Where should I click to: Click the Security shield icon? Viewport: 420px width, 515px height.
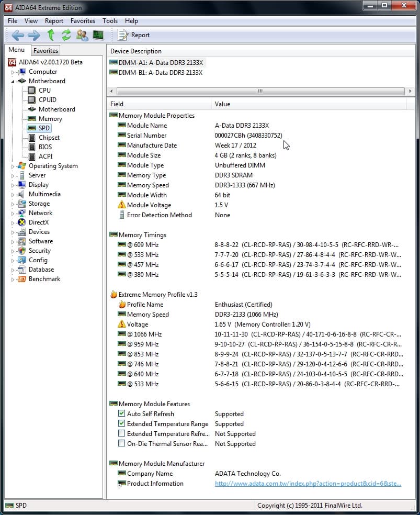(22, 251)
